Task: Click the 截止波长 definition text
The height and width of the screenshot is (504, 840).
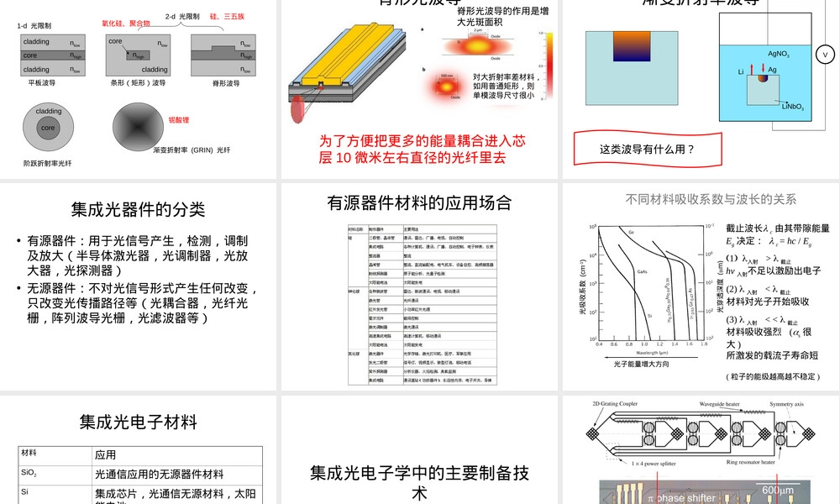Action: coord(778,234)
